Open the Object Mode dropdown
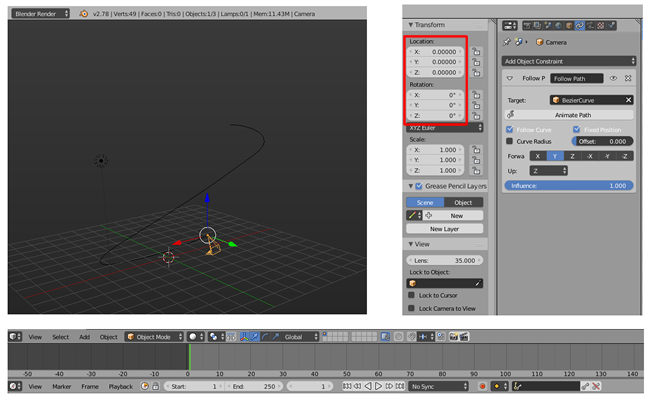Viewport: 650px width, 400px height. [x=154, y=337]
